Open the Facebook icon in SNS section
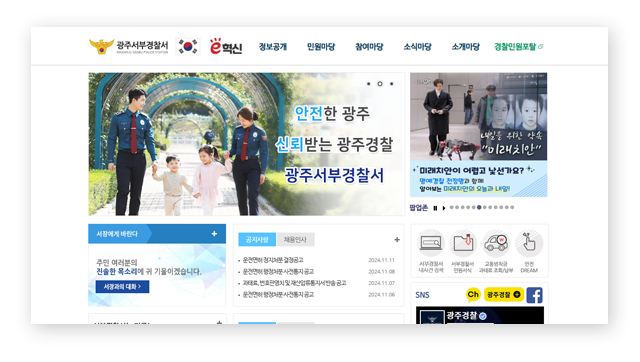The width and height of the screenshot is (640, 362). point(534,295)
